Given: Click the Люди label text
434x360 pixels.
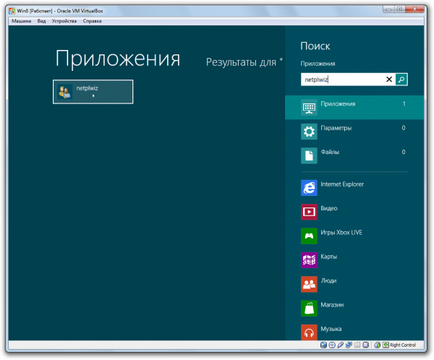Looking at the screenshot, I should click(329, 281).
